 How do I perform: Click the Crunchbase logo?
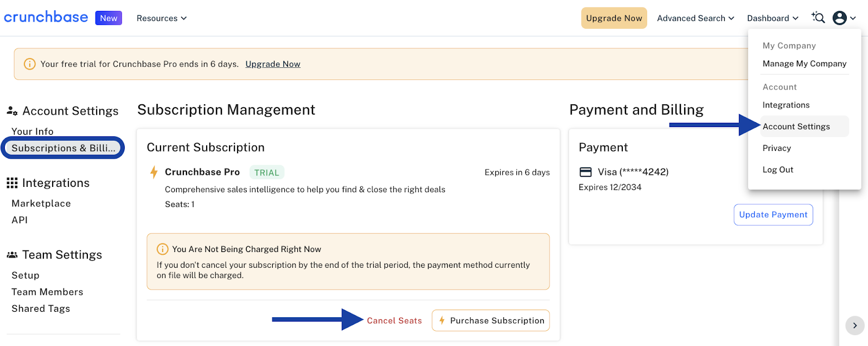click(x=46, y=17)
